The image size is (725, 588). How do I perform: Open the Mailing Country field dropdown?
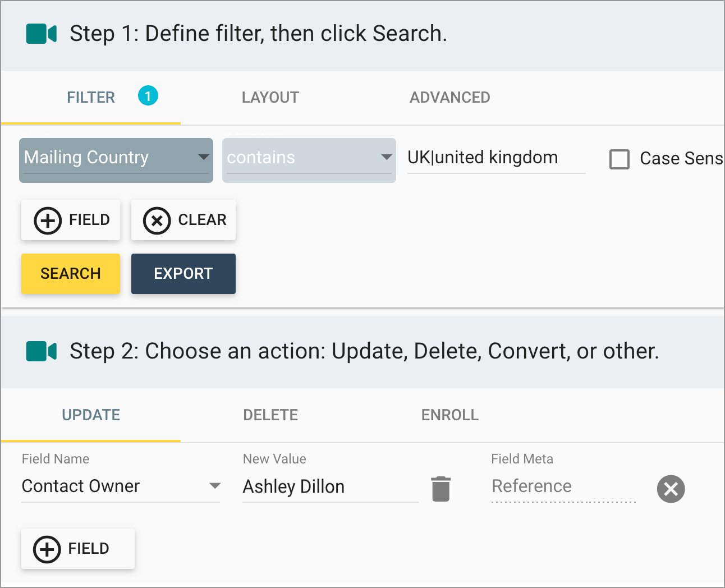coord(204,159)
